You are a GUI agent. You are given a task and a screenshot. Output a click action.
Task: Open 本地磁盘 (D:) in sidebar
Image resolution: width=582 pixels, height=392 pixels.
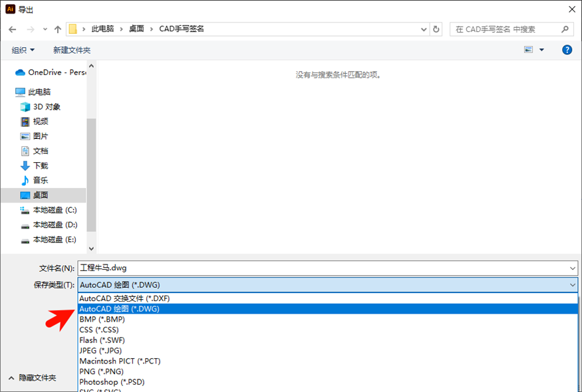(49, 225)
